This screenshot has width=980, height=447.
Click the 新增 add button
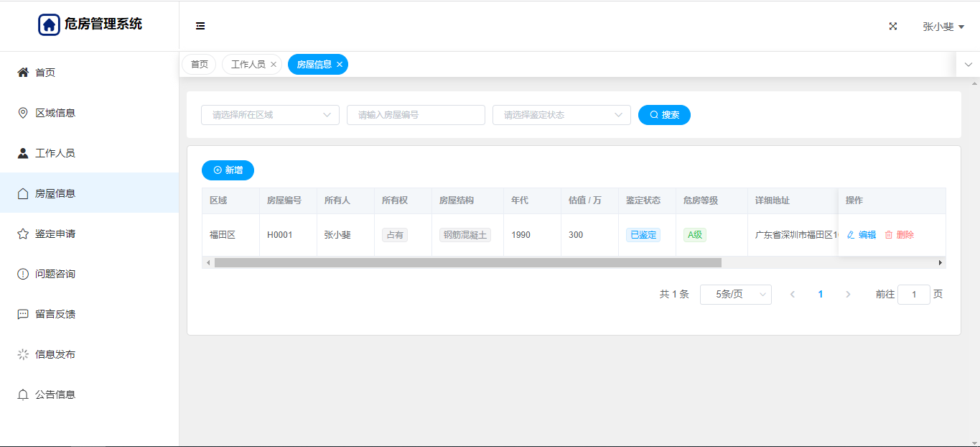pyautogui.click(x=228, y=170)
